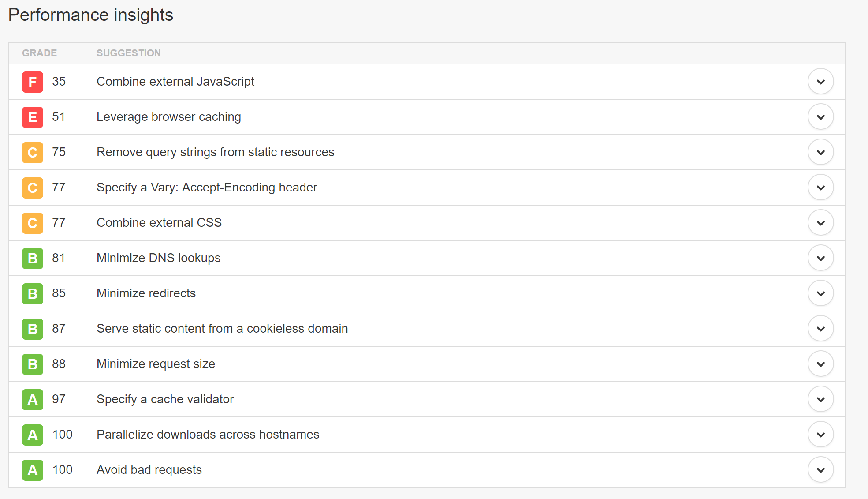Expand Serve static content cookieless domain row

pos(820,329)
